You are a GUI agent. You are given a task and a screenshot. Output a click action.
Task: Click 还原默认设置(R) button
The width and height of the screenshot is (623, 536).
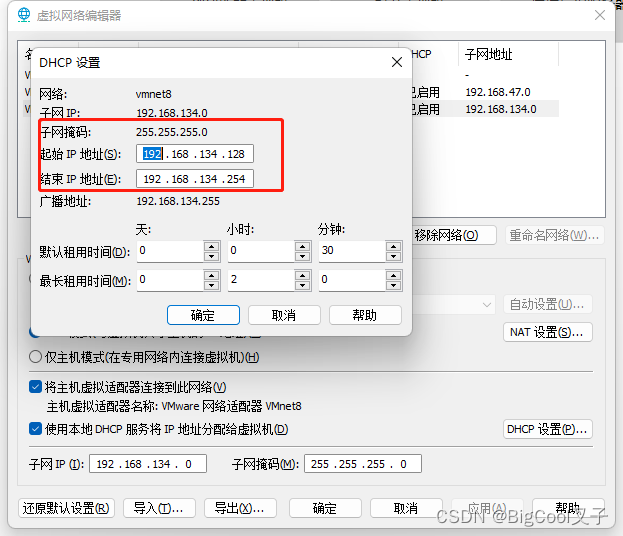pos(66,508)
